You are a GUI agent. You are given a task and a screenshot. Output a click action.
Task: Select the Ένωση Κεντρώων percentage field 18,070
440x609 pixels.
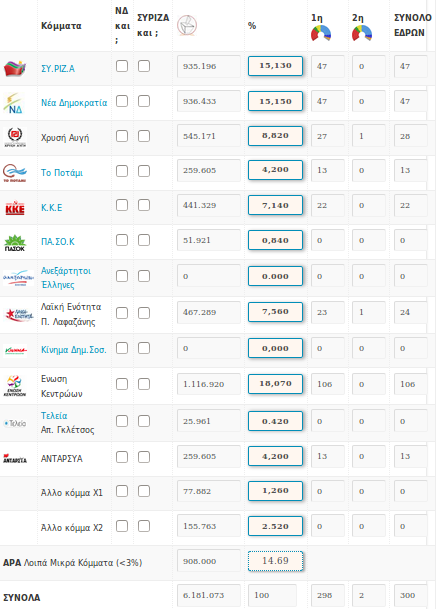(x=275, y=384)
